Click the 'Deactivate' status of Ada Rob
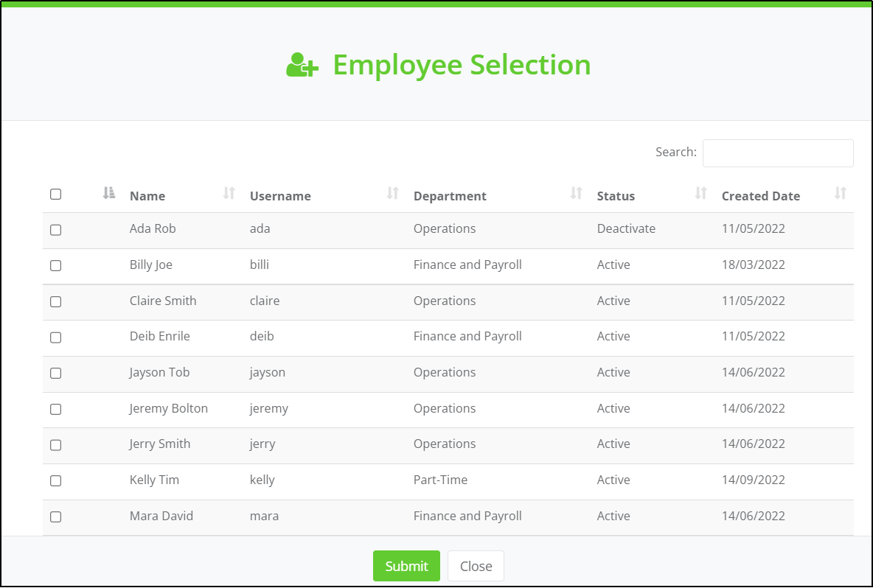Image resolution: width=873 pixels, height=588 pixels. tap(626, 228)
